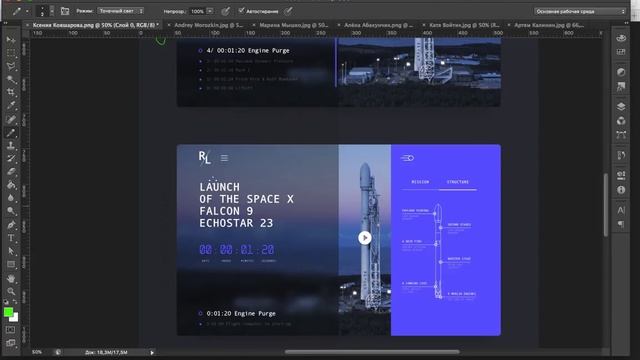This screenshot has width=640, height=360.
Task: Open the Paths panel icon
Action: pyautogui.click(x=621, y=135)
